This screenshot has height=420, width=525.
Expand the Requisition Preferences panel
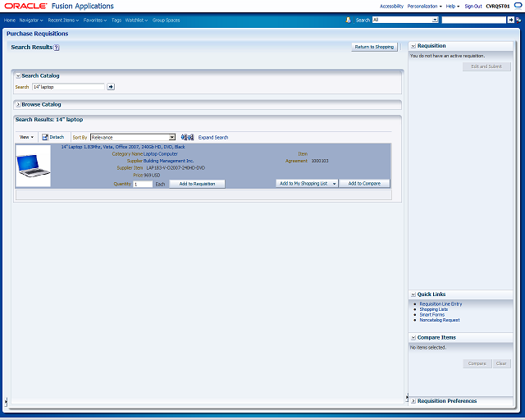point(413,401)
